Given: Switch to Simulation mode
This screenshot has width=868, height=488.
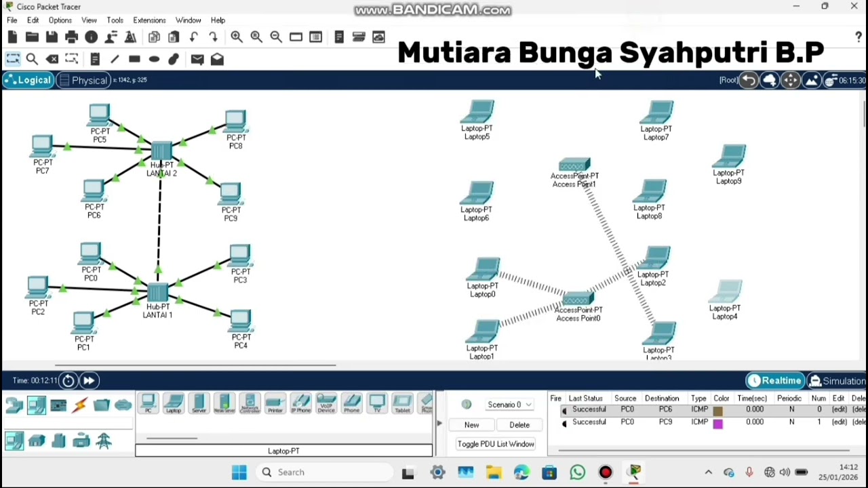Looking at the screenshot, I should pos(837,381).
